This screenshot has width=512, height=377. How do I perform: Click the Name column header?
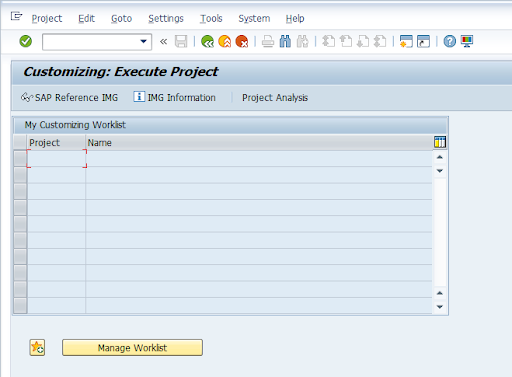coord(259,143)
